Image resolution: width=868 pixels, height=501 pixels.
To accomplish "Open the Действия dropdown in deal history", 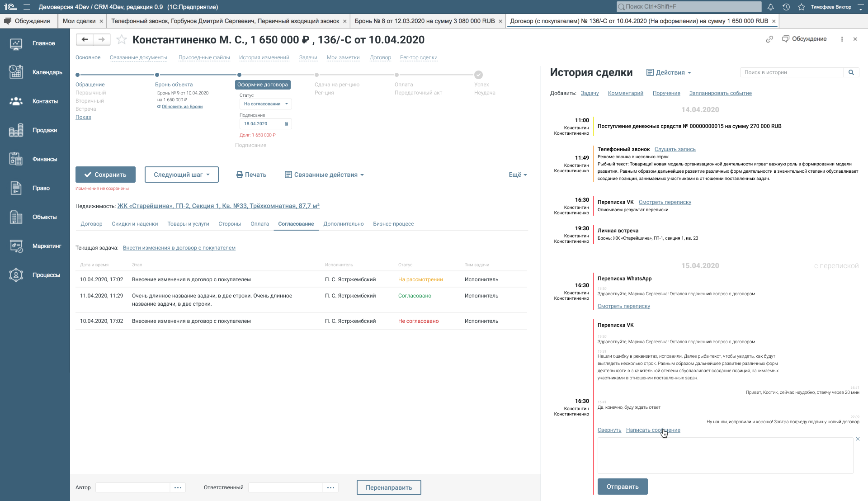I will 668,72.
